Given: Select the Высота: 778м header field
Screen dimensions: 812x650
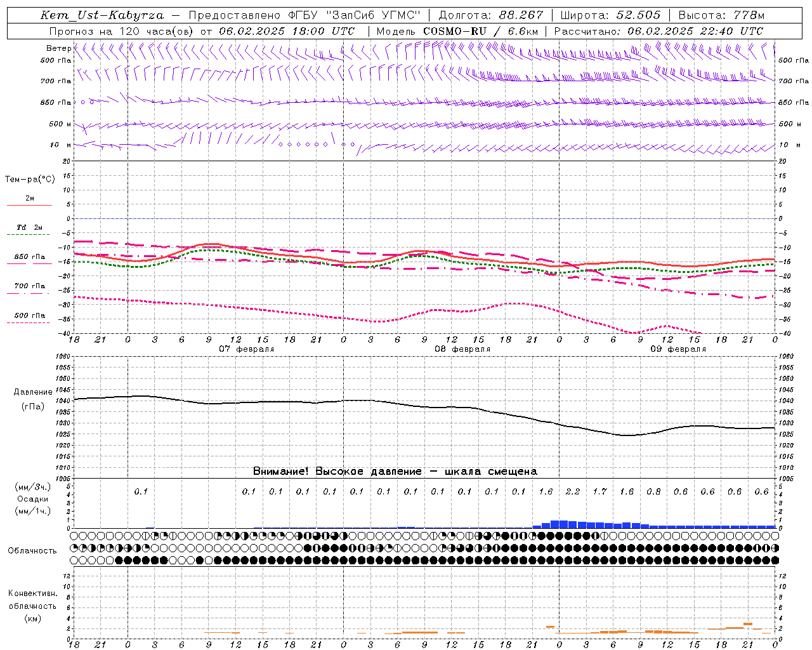Looking at the screenshot, I should 721,15.
